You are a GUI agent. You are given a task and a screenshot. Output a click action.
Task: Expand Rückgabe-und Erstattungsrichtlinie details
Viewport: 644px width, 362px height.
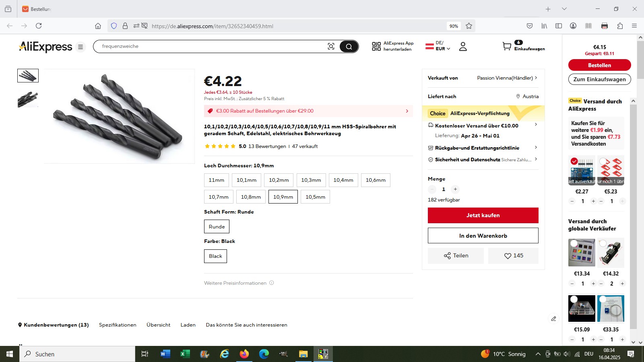(483, 148)
